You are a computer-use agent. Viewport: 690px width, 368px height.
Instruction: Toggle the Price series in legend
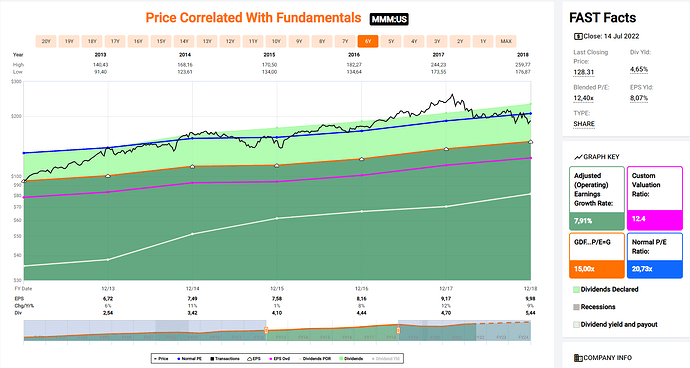(161, 359)
